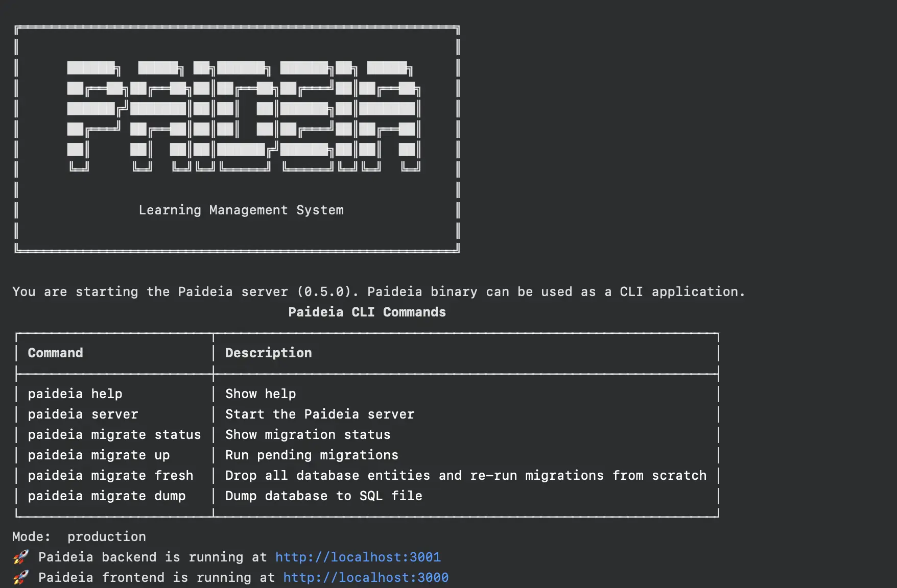Click the Paideia CLI Commands table title
The width and height of the screenshot is (897, 588).
[367, 312]
